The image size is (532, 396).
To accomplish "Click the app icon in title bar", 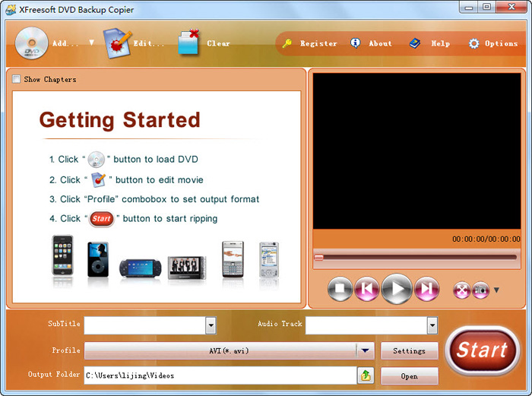I will pyautogui.click(x=11, y=10).
